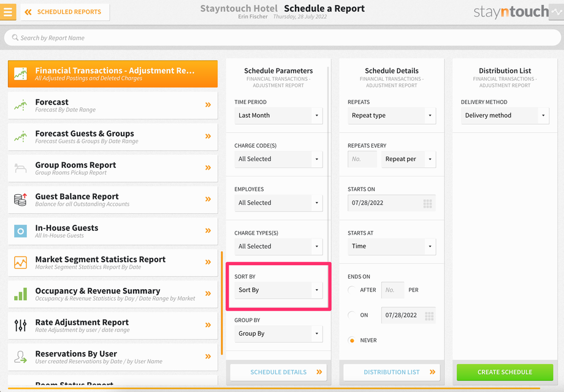Click the Schedule Details button
Screen dimensions: 564x392
pos(278,372)
